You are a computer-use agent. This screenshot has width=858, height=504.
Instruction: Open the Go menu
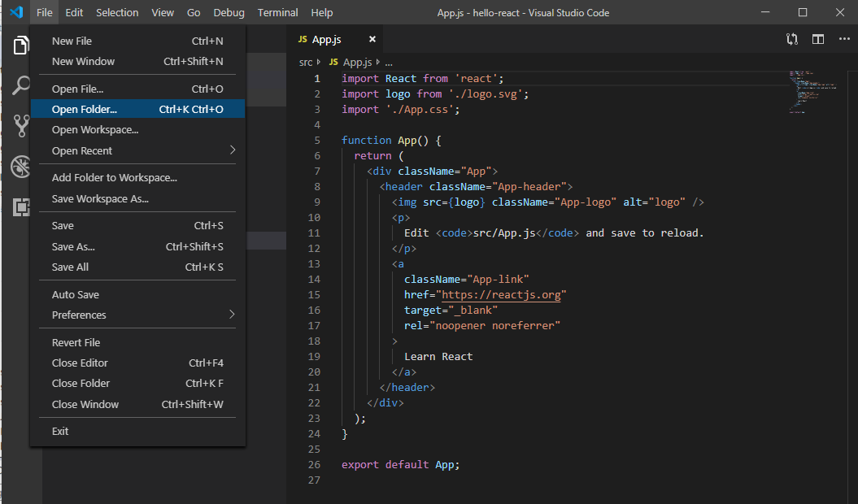pos(194,12)
